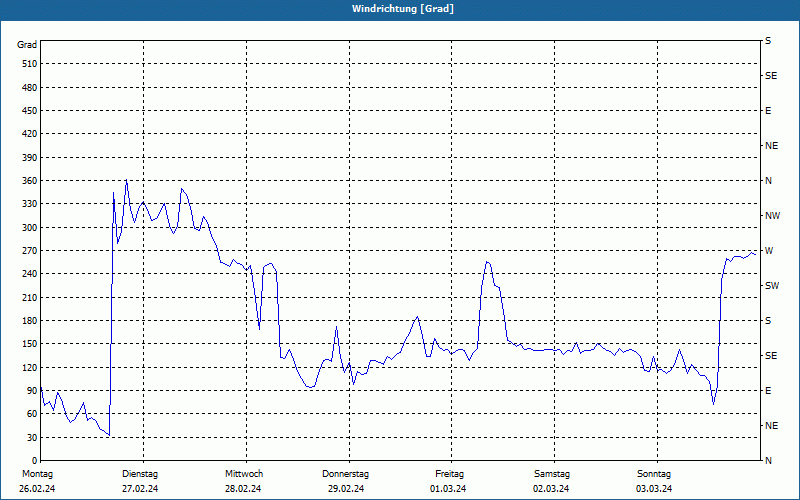
Task: Click the 'SW' compass label on right axis
Action: (772, 286)
